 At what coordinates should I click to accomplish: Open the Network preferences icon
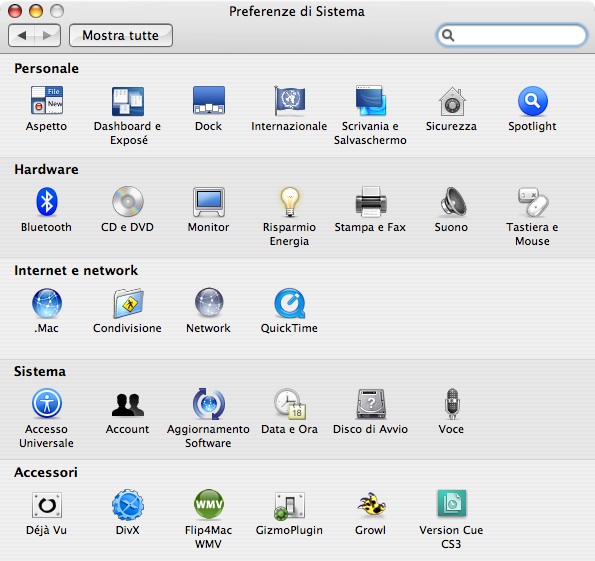click(209, 303)
